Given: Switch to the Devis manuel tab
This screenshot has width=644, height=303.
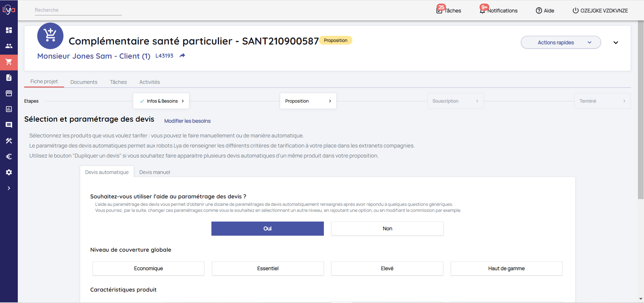Looking at the screenshot, I should tap(155, 172).
